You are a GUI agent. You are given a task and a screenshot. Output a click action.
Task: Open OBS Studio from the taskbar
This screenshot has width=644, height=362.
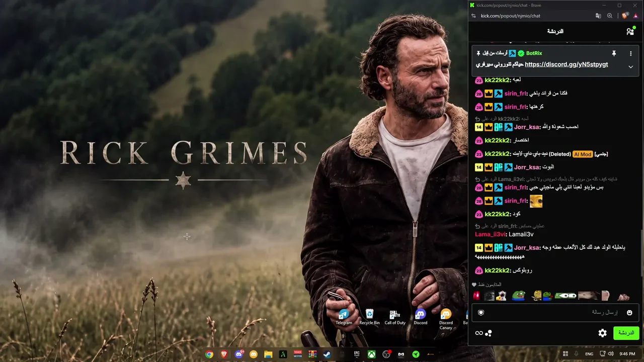point(386,354)
